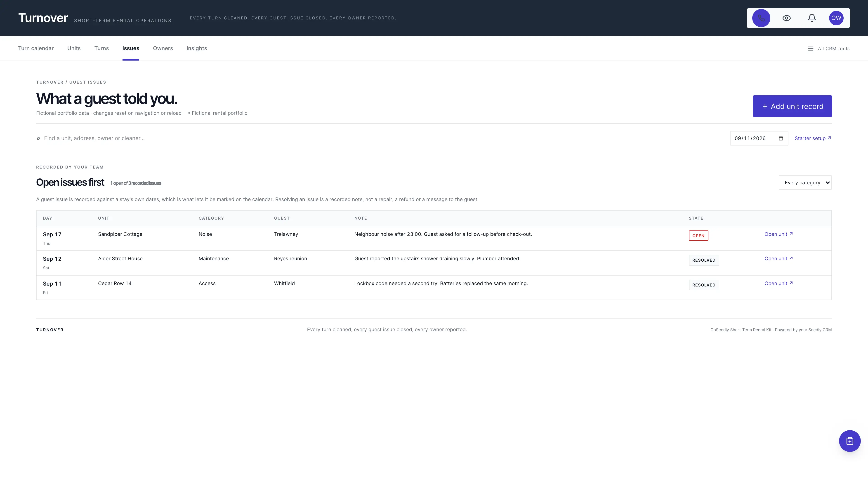This screenshot has width=868, height=488.
Task: Click guest name Reyes reunion
Action: click(x=290, y=259)
